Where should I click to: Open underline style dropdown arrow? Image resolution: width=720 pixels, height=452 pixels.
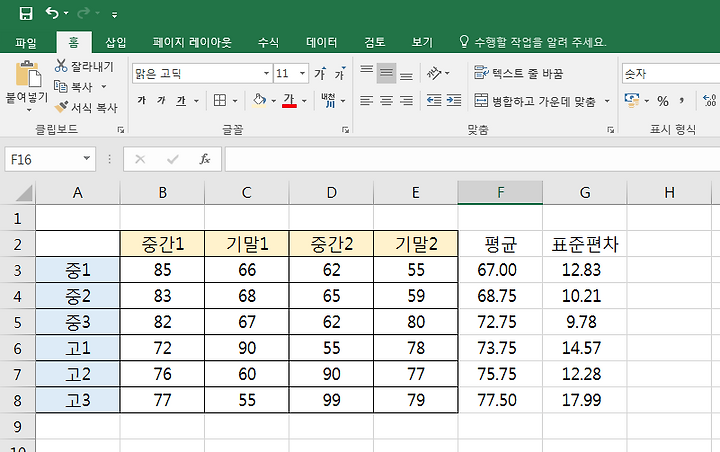(196, 101)
